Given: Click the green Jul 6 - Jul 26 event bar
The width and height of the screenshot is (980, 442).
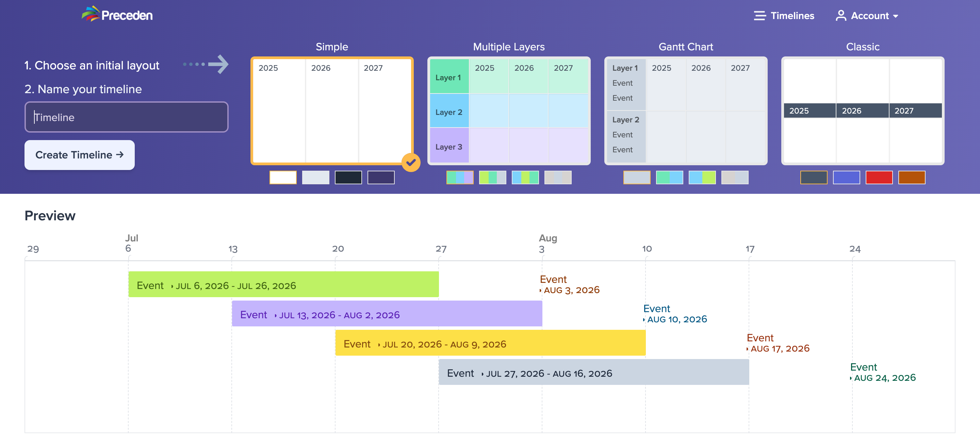Looking at the screenshot, I should click(283, 284).
